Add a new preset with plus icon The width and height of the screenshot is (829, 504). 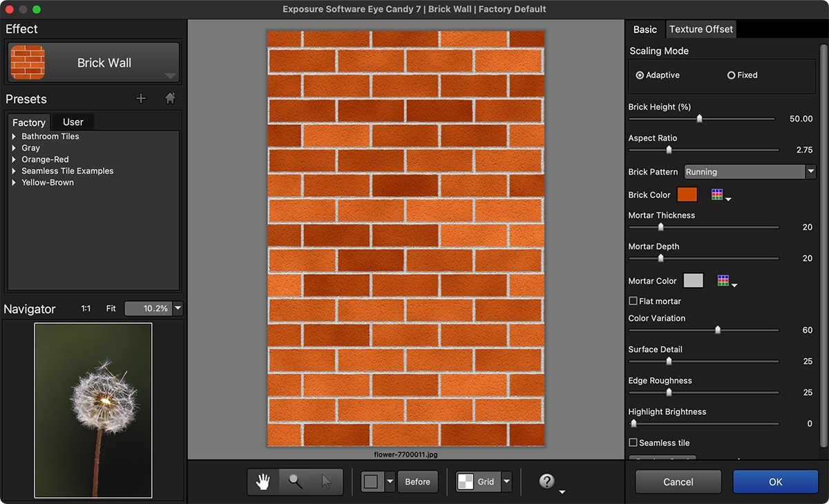(x=141, y=98)
